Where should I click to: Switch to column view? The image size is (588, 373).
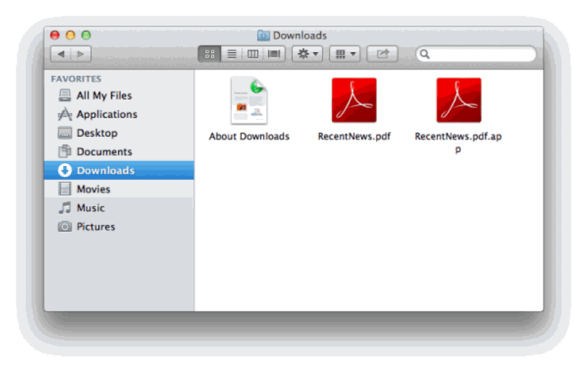point(253,54)
